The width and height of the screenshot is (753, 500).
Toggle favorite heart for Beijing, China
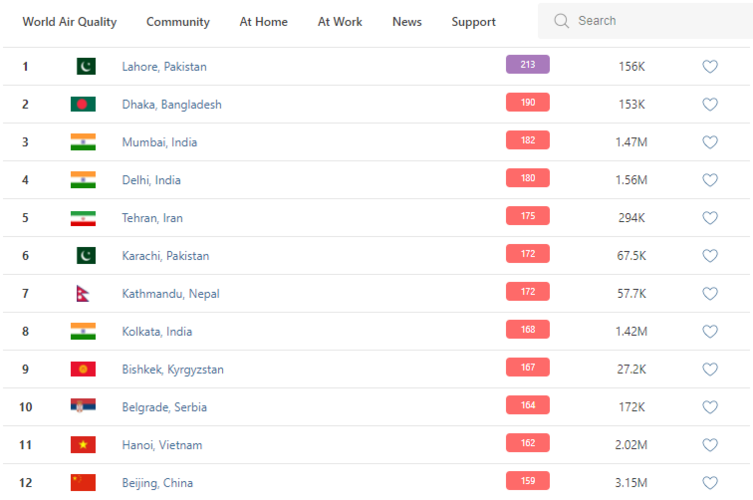tap(710, 483)
